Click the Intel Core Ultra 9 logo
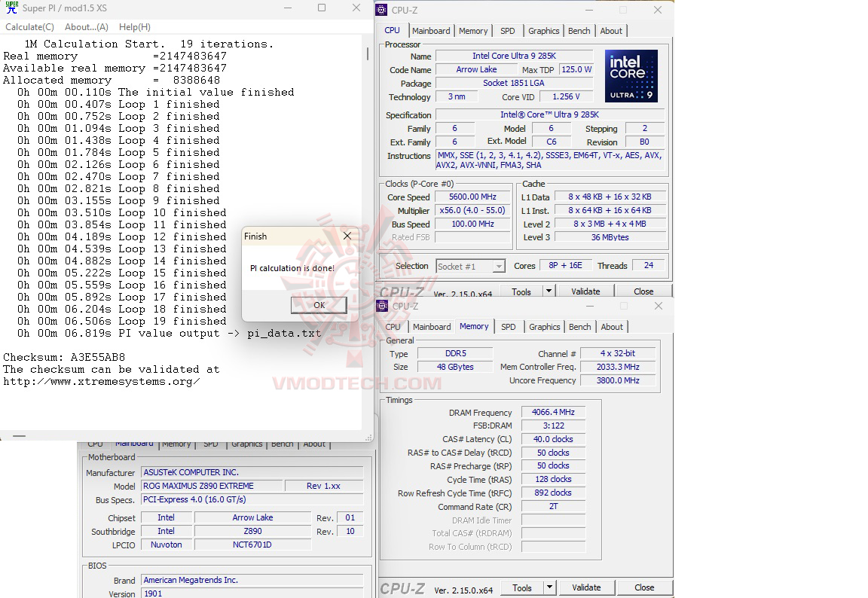The image size is (868, 598). click(x=631, y=75)
